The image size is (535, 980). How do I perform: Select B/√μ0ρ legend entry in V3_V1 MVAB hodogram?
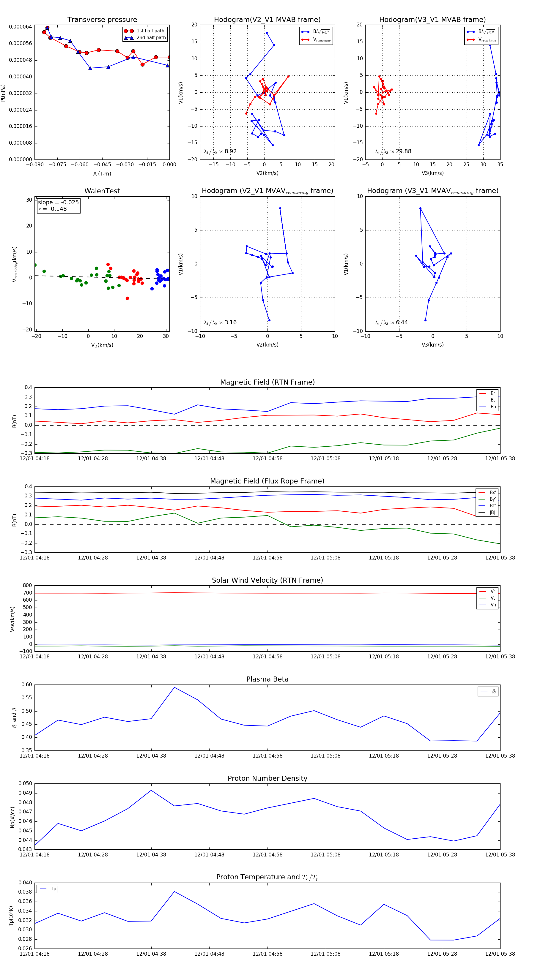(481, 31)
